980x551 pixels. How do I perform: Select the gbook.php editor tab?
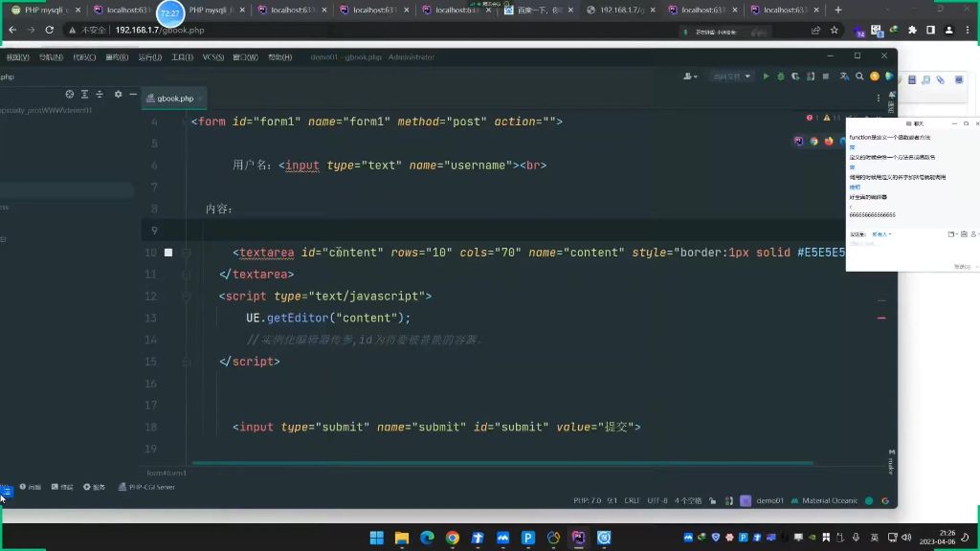174,99
